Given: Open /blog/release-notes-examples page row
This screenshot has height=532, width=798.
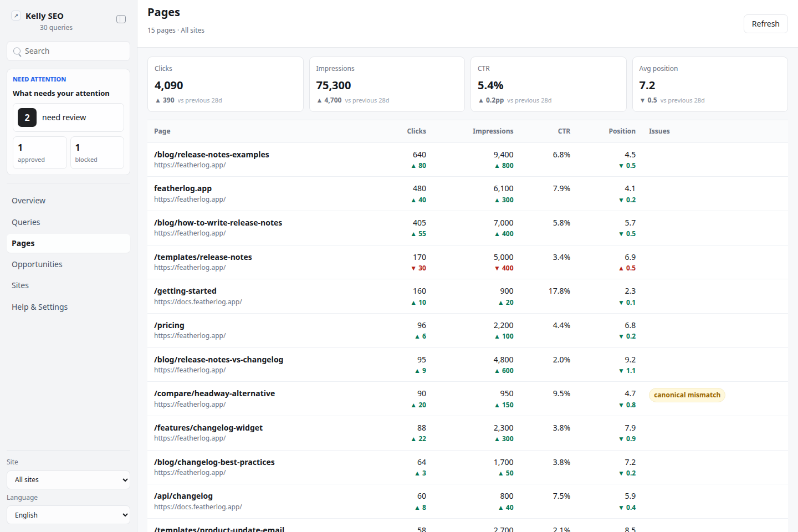Looking at the screenshot, I should click(468, 160).
